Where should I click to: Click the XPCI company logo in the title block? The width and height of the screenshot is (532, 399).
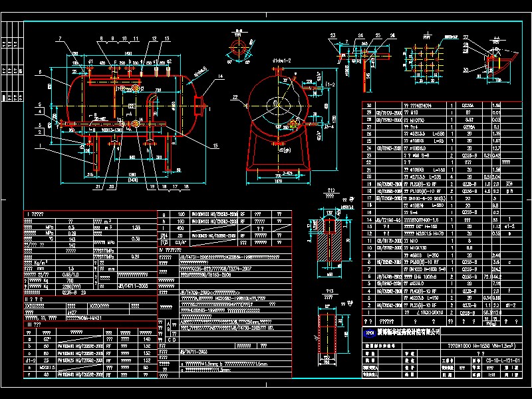click(369, 332)
